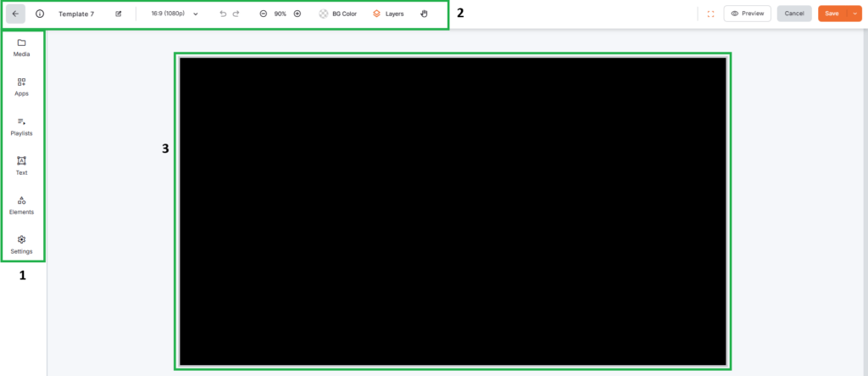
Task: Select the Playlists sidebar item
Action: 22,126
